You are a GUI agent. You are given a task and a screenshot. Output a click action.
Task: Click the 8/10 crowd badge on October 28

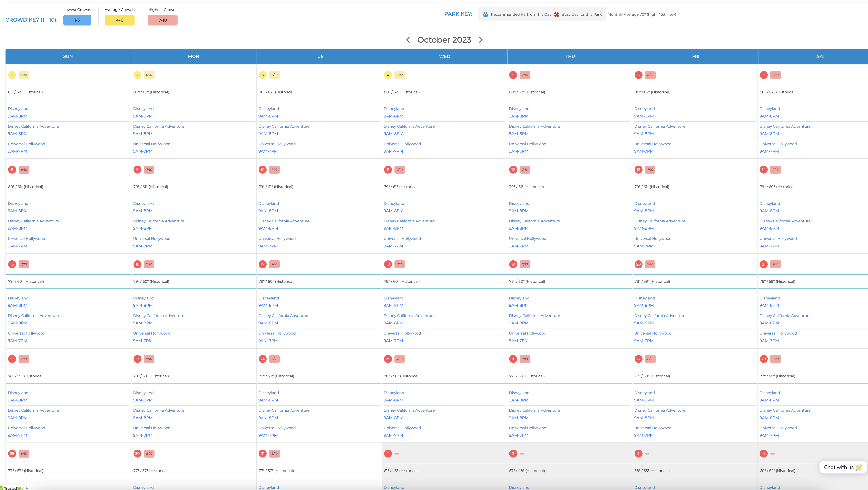775,359
